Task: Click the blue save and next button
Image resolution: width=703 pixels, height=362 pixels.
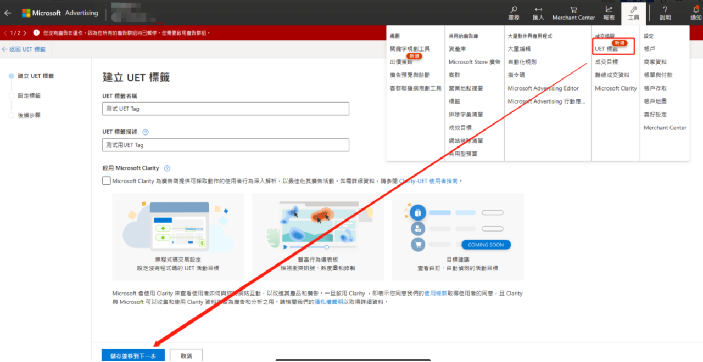Action: tap(133, 356)
